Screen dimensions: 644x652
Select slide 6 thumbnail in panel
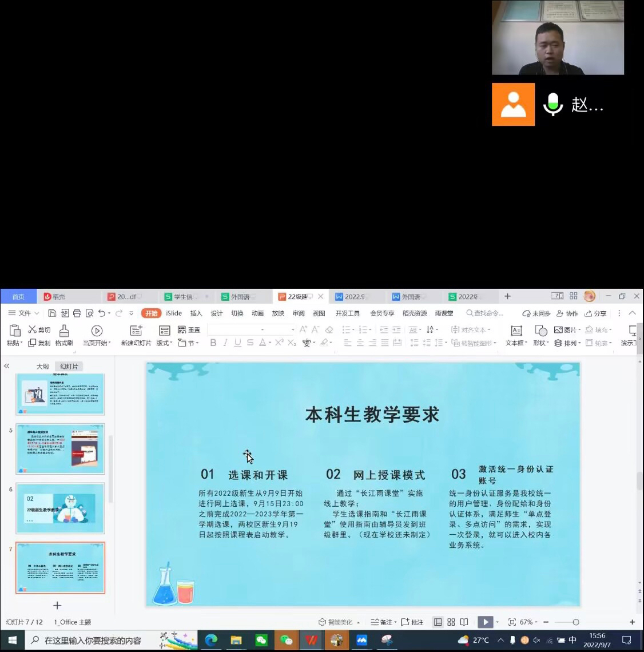point(60,508)
